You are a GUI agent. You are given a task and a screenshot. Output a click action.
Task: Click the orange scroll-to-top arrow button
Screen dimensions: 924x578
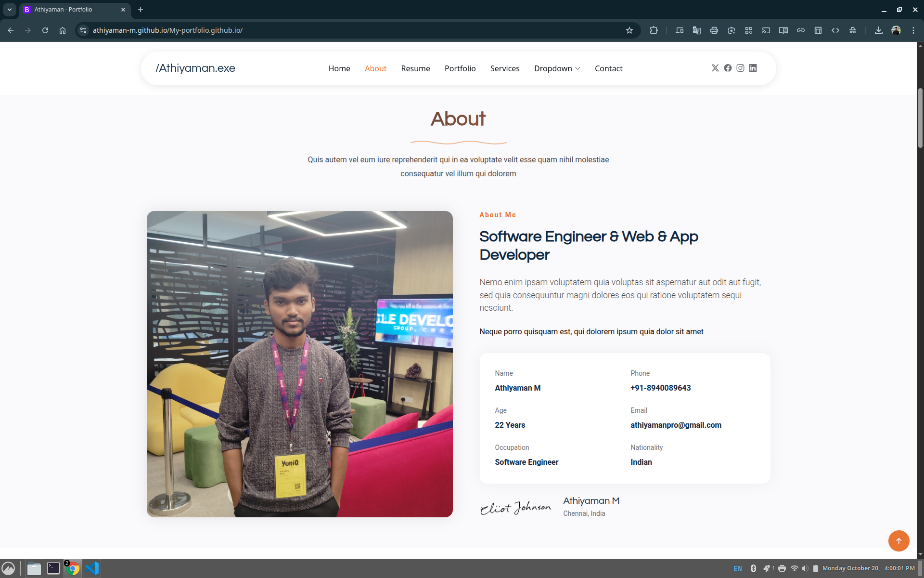[898, 540]
